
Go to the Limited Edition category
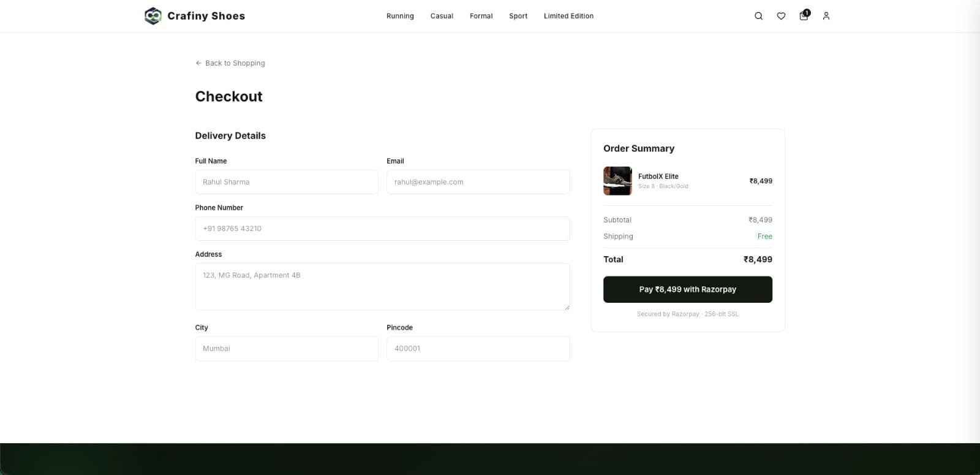click(x=568, y=16)
